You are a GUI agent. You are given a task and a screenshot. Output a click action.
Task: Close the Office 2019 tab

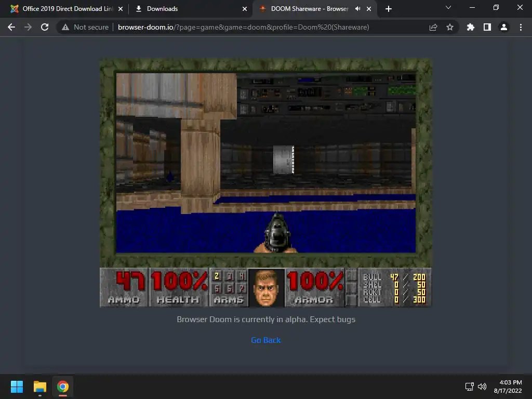point(121,9)
